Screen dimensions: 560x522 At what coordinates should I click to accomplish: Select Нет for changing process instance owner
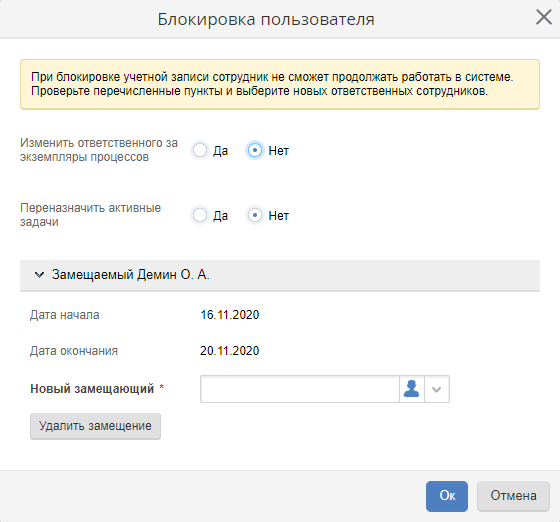coord(255,150)
